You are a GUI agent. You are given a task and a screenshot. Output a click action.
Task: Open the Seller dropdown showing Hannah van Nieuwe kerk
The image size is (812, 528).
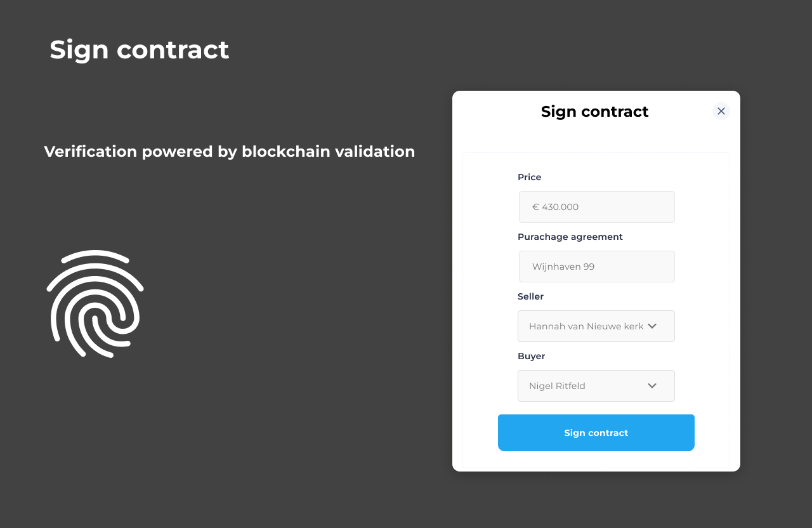[596, 326]
